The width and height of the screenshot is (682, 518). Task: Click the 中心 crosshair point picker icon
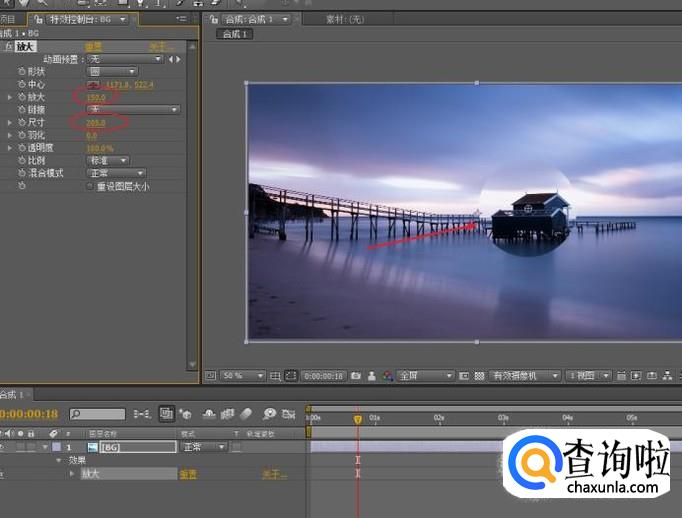[x=92, y=85]
